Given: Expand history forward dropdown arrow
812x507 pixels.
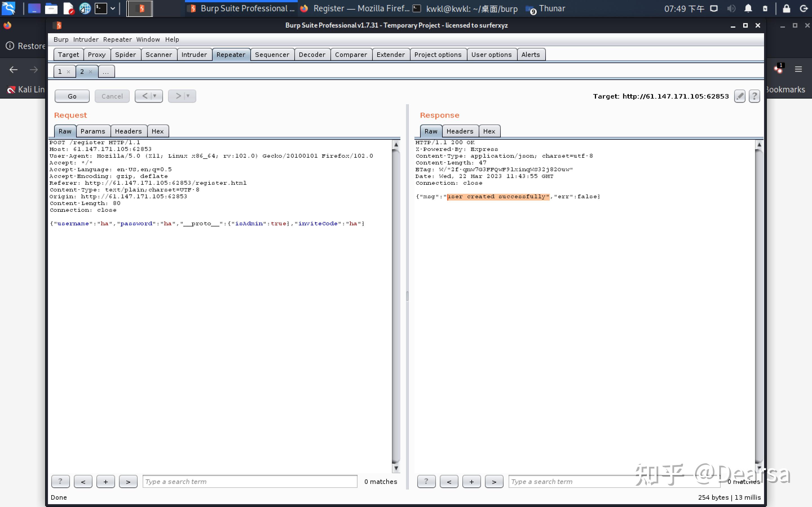Looking at the screenshot, I should click(x=188, y=96).
